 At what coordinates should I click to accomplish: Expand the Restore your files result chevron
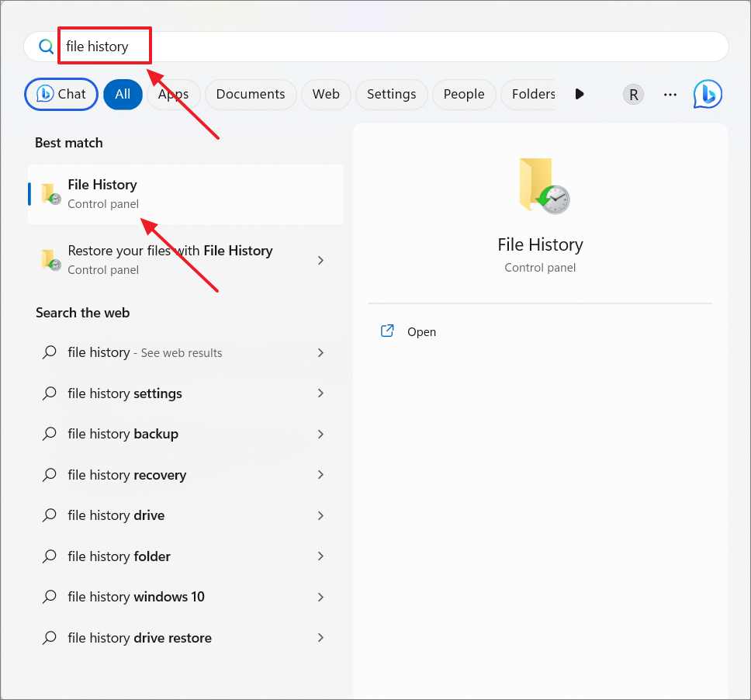tap(320, 260)
